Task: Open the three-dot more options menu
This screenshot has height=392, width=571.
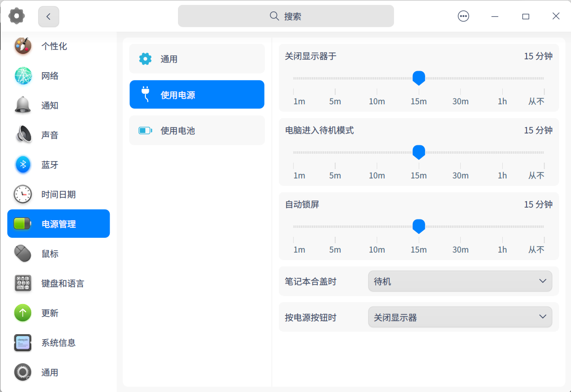Action: click(x=463, y=16)
